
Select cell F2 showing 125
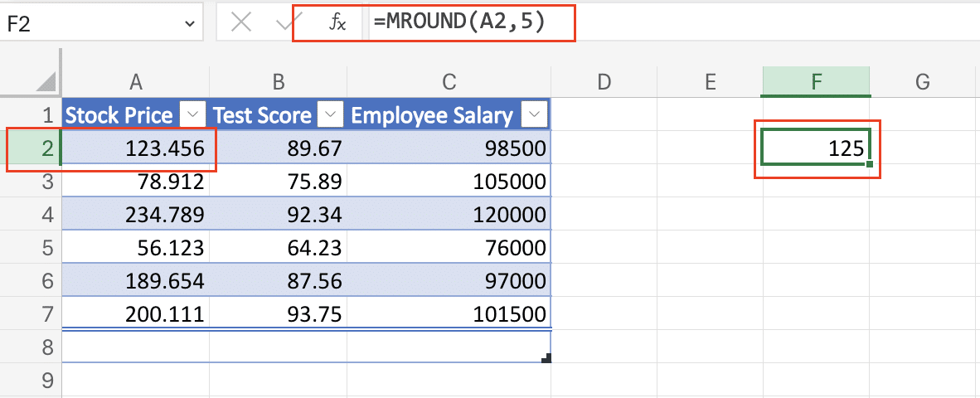[816, 148]
